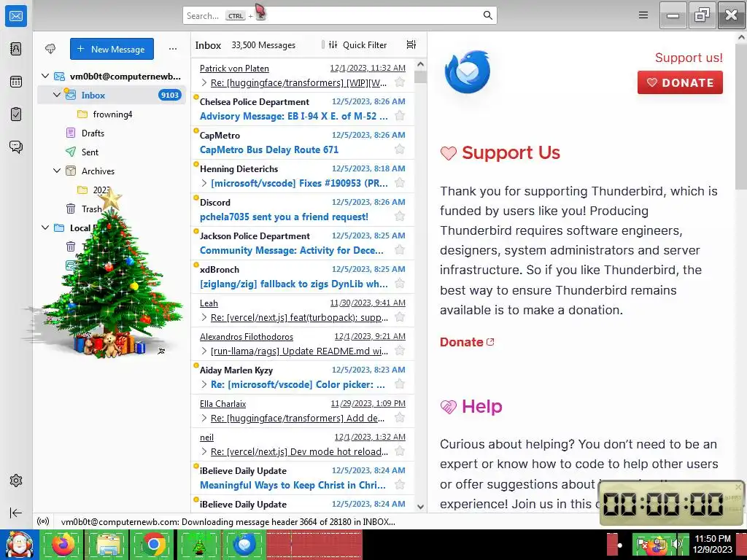This screenshot has width=747, height=560.
Task: Star the Chelsea Police Department message
Action: tap(400, 116)
